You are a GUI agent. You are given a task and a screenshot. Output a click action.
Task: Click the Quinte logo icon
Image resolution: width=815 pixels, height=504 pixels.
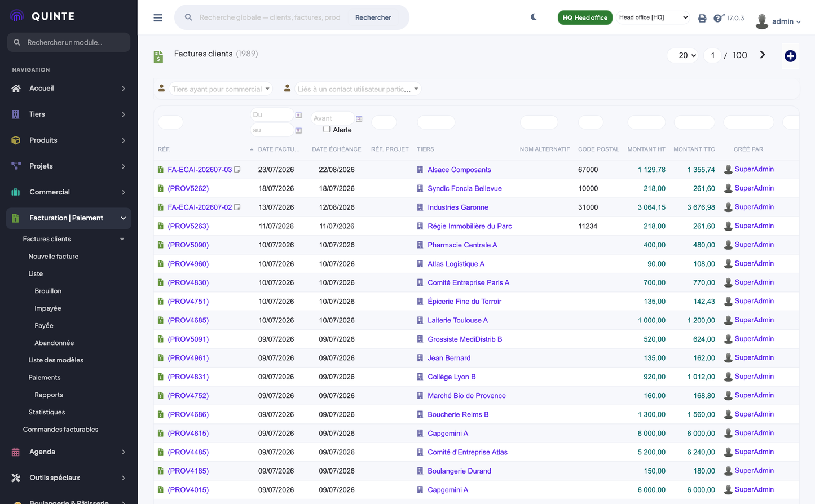click(17, 16)
